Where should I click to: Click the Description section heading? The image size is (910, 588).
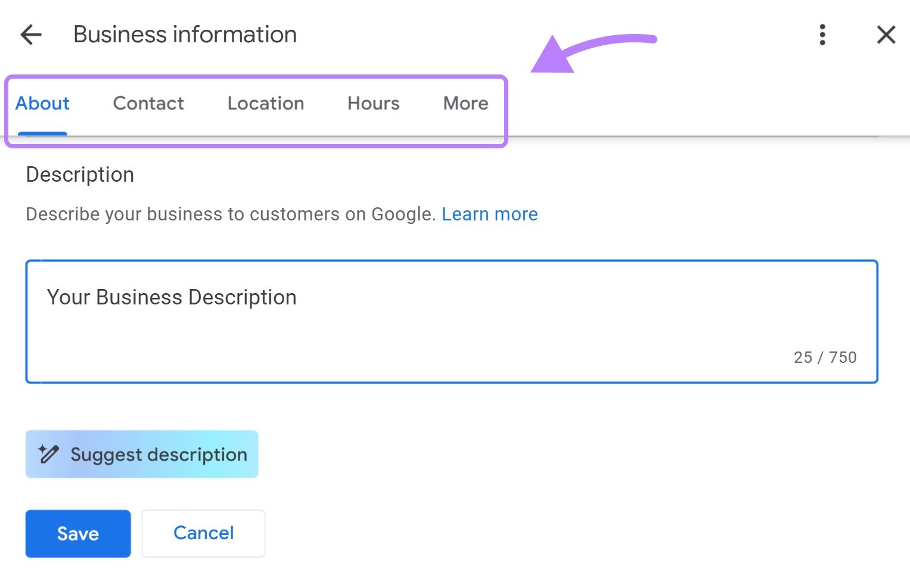pyautogui.click(x=79, y=174)
